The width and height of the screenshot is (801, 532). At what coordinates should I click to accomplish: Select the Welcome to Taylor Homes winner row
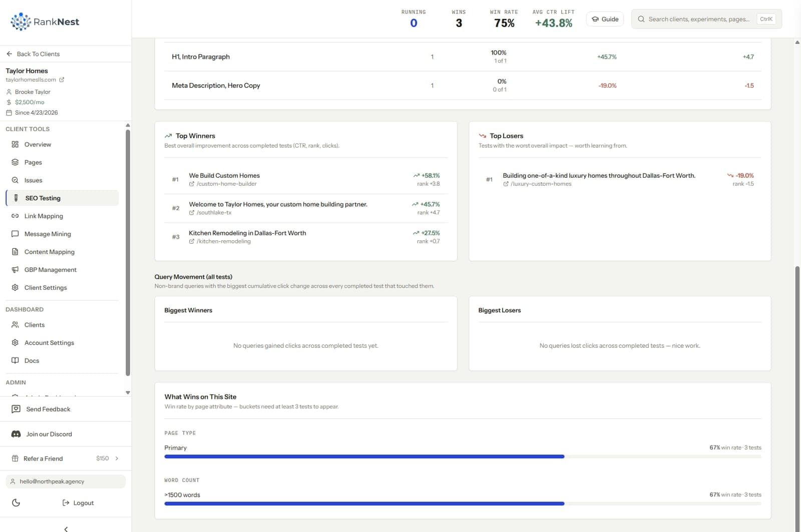306,208
